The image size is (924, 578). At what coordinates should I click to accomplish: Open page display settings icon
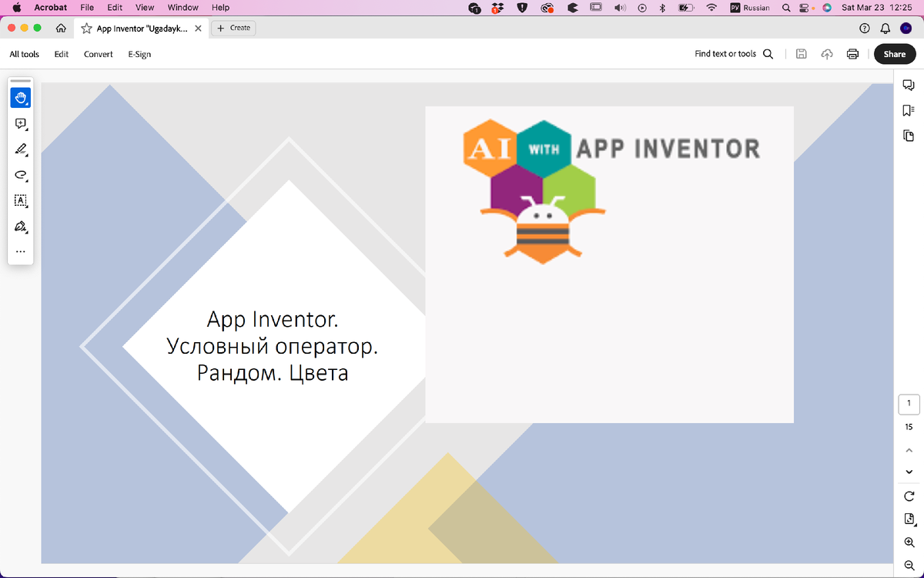[x=909, y=519]
